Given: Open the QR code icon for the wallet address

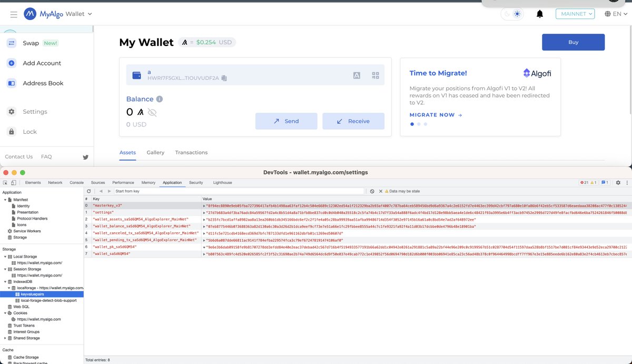Looking at the screenshot, I should 375,75.
